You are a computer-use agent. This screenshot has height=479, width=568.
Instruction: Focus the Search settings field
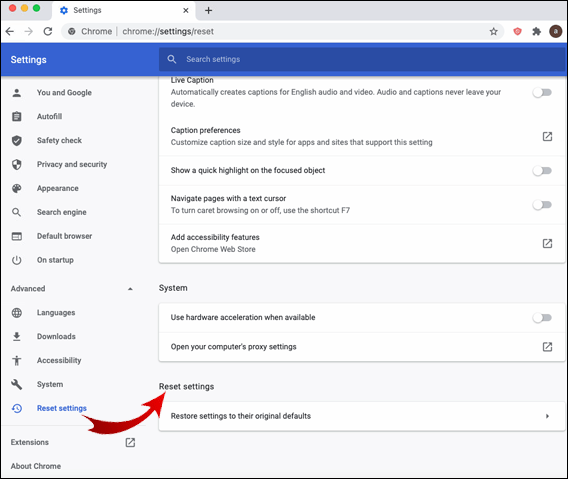click(x=362, y=59)
